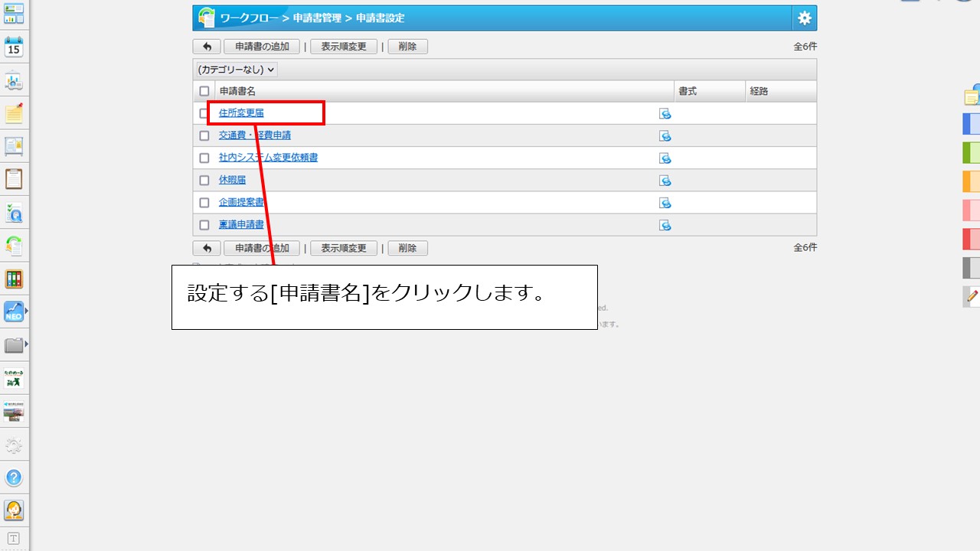Toggle the select-all checkbox in table header
The height and width of the screenshot is (551, 980).
204,91
